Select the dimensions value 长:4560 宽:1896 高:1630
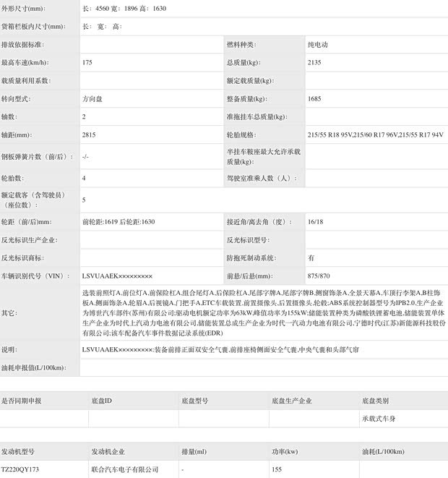The image size is (448, 478). tap(124, 9)
